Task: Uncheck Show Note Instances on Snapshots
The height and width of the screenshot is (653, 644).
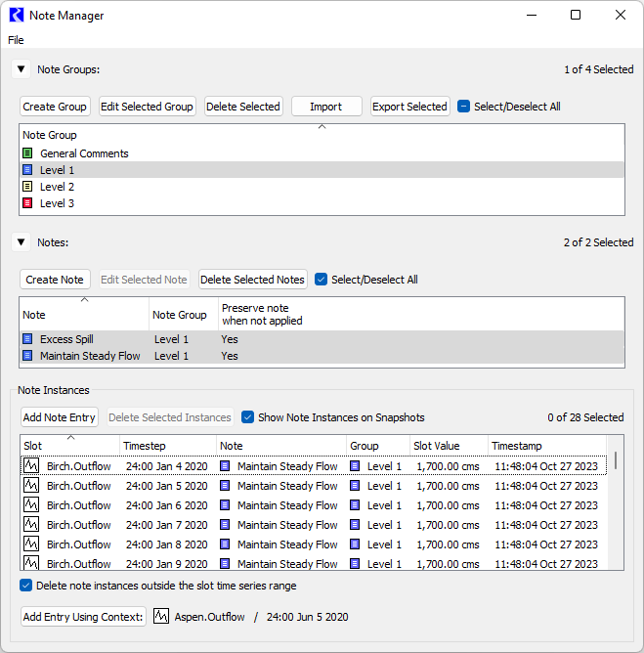Action: [248, 417]
